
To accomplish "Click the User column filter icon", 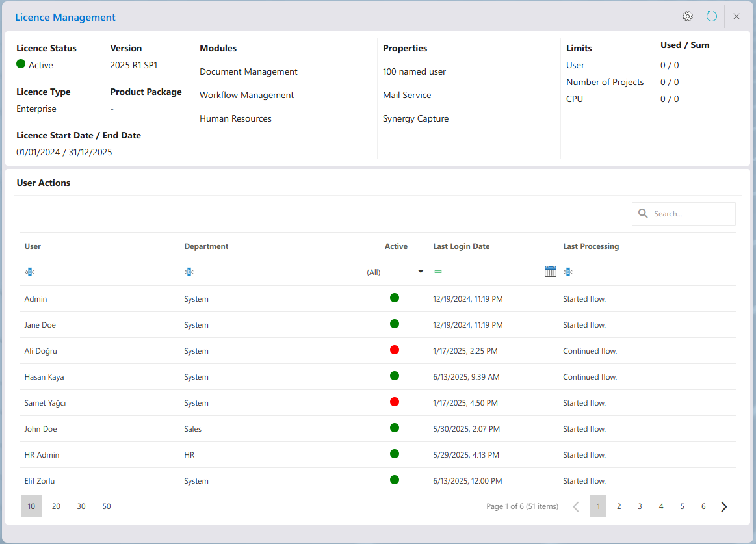I will pos(29,272).
